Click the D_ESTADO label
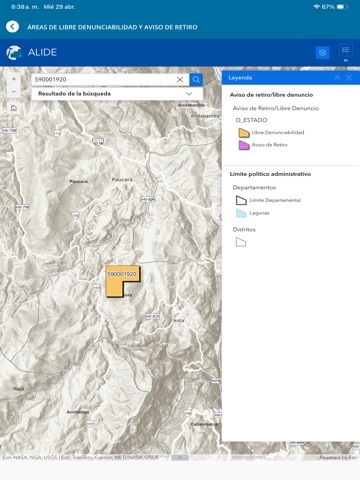The height and width of the screenshot is (480, 360). [x=251, y=120]
